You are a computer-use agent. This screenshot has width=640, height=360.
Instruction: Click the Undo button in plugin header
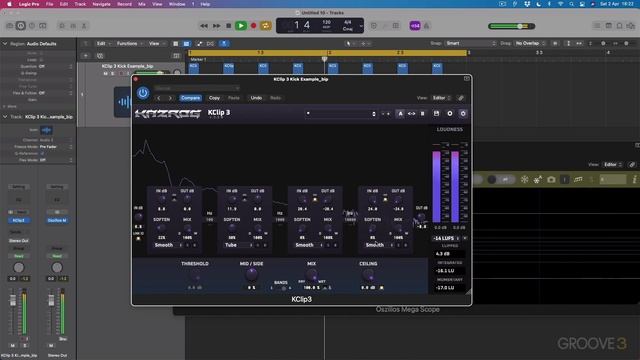256,98
